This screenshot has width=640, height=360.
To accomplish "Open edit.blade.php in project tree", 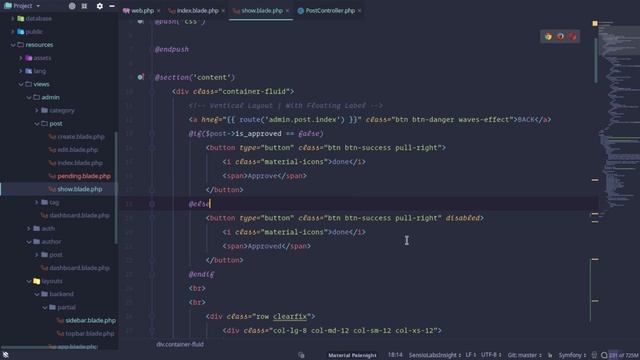I will (x=78, y=150).
